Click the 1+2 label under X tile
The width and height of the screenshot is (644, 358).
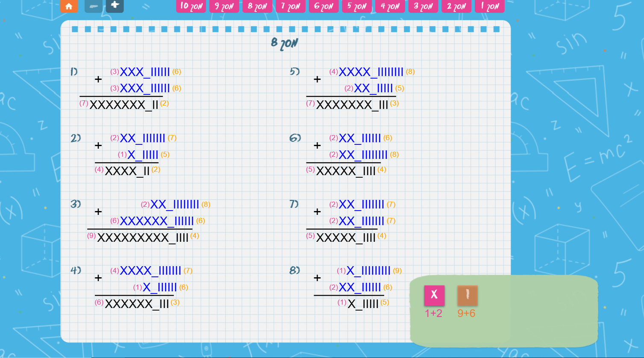pos(433,313)
